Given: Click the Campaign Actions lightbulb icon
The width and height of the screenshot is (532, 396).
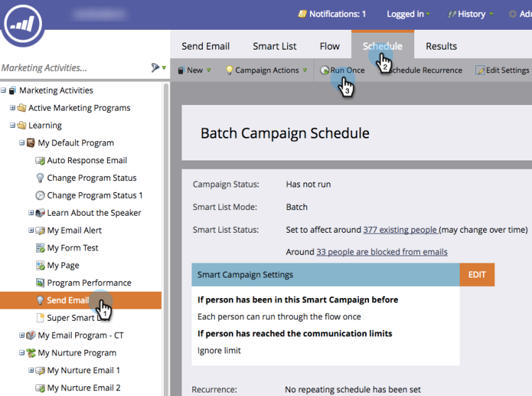Looking at the screenshot, I should point(229,70).
